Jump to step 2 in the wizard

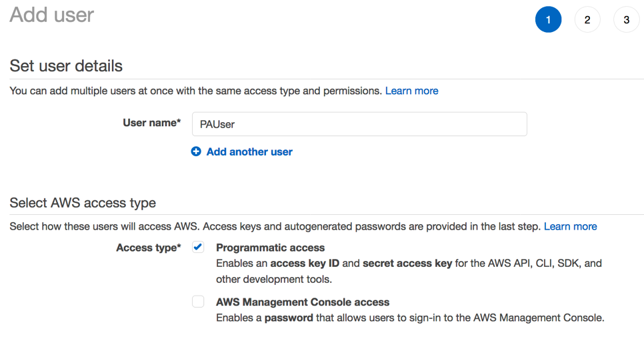coord(587,20)
